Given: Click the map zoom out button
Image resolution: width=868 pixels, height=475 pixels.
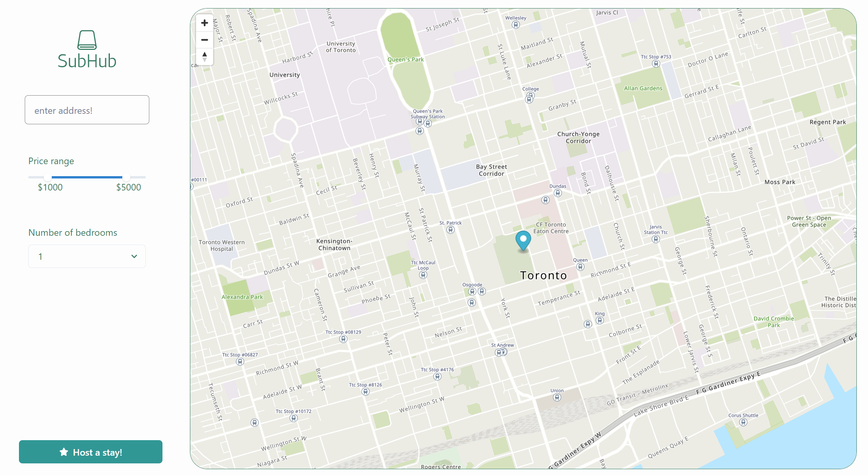Looking at the screenshot, I should [x=205, y=40].
